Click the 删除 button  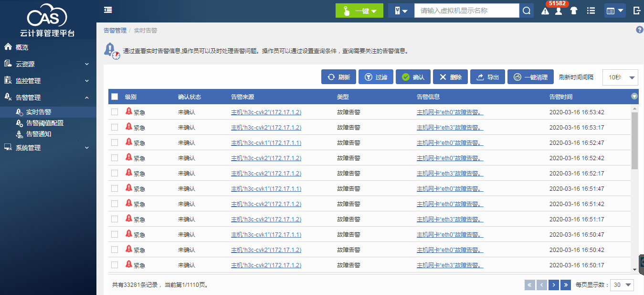[x=450, y=77]
